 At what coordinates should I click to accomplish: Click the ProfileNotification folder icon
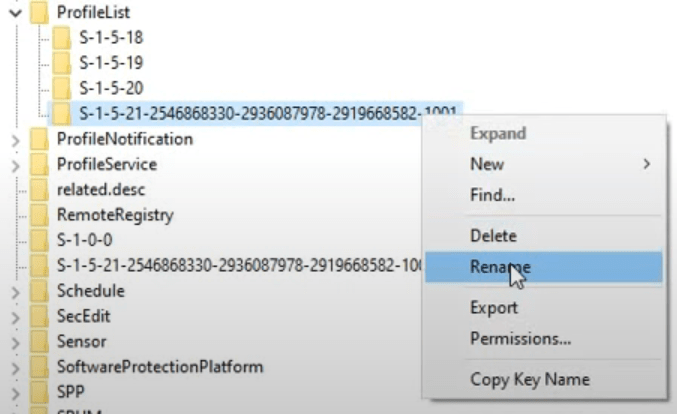(40, 139)
